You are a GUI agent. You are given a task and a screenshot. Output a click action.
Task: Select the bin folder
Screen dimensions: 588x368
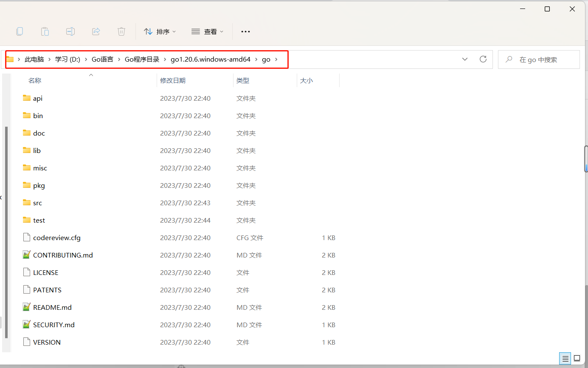coord(38,116)
